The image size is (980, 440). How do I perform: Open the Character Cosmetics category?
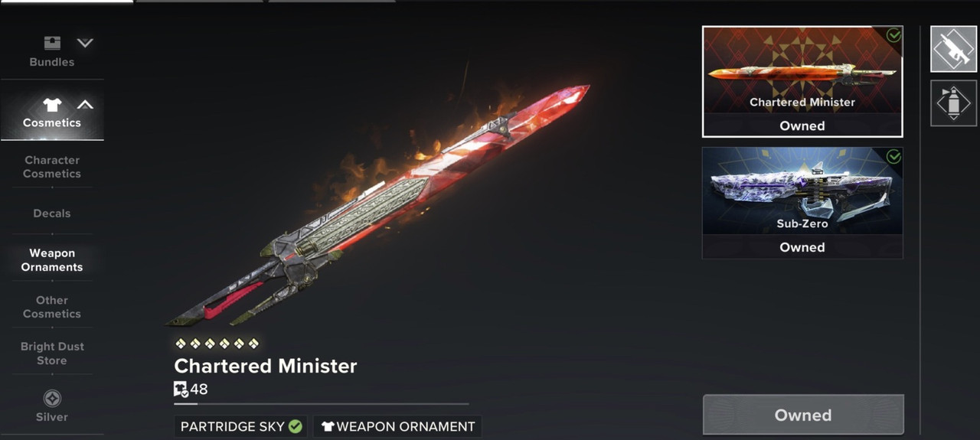coord(52,167)
